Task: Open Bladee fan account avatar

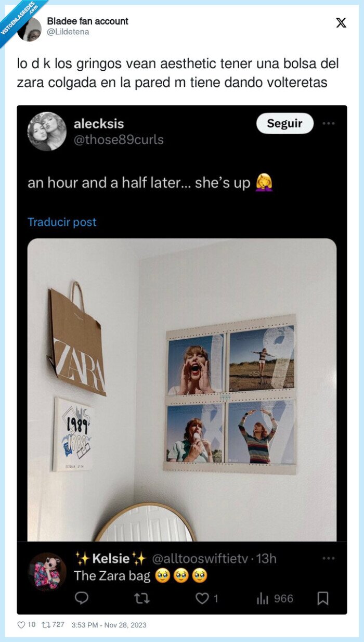Action: (x=29, y=29)
